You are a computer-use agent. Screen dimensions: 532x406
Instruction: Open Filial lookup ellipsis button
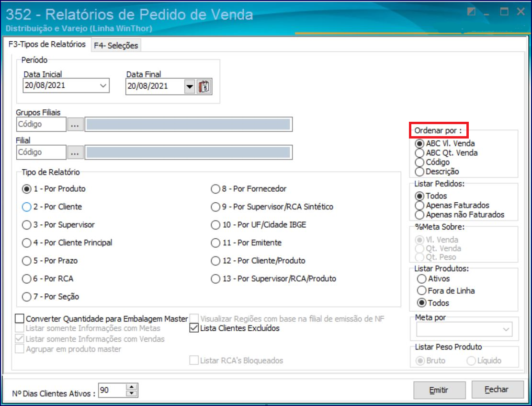tap(75, 152)
